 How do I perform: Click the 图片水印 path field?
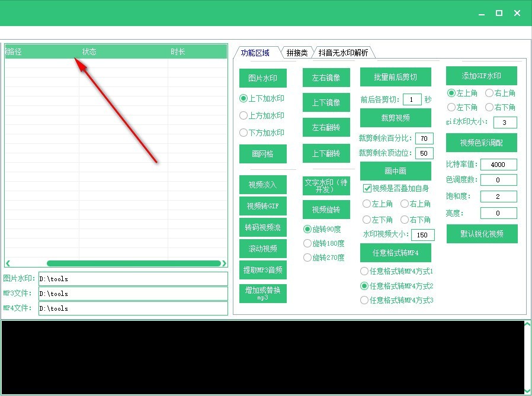coord(133,279)
